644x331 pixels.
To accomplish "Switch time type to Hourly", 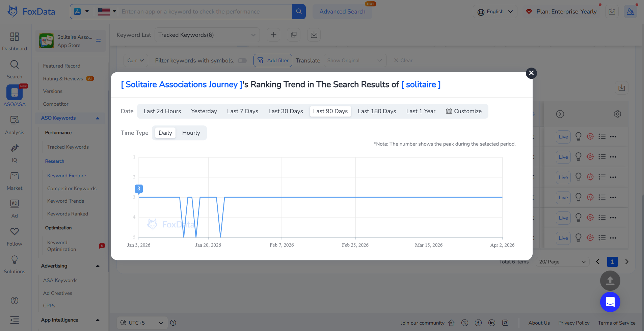I will point(191,133).
